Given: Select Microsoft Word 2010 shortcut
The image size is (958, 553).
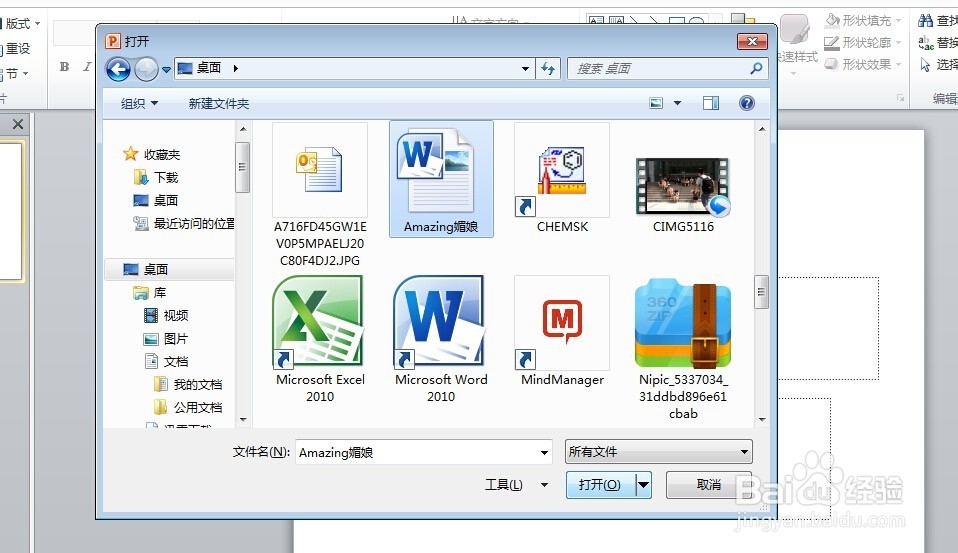Looking at the screenshot, I should tap(441, 339).
